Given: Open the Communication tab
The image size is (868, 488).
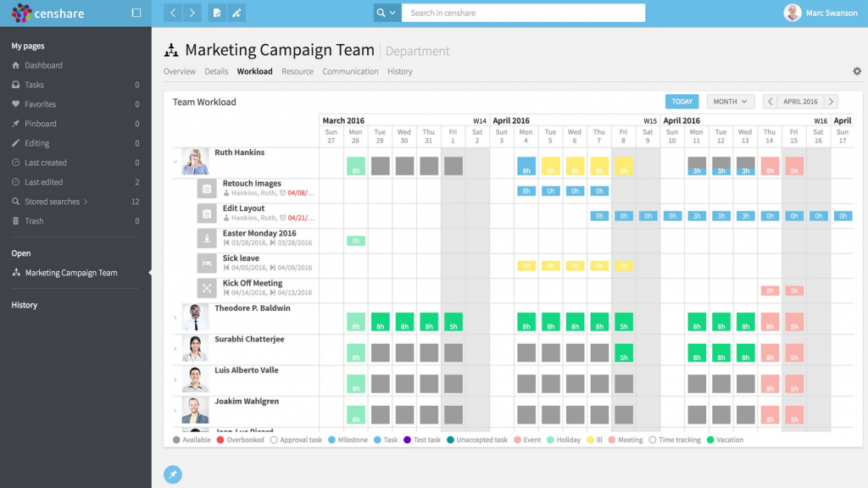Looking at the screenshot, I should [x=350, y=71].
